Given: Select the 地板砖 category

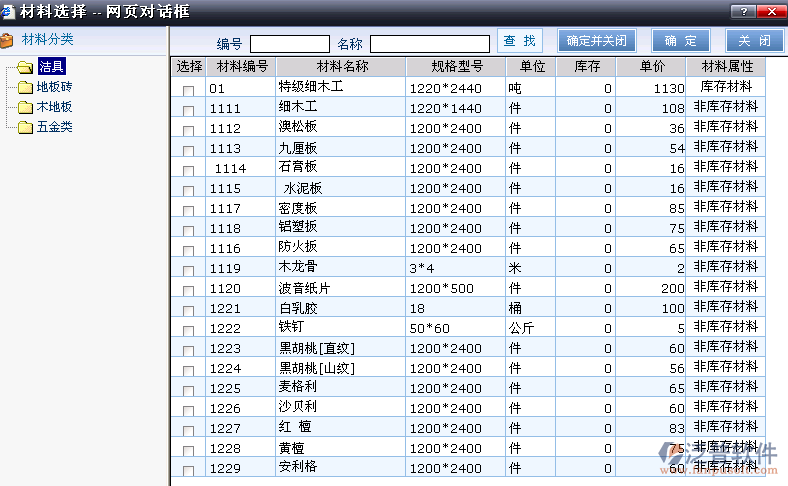Looking at the screenshot, I should tap(54, 87).
